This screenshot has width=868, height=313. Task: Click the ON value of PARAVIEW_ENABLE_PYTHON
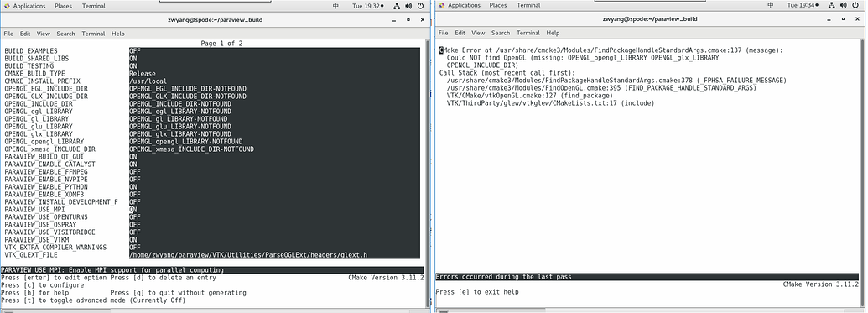(x=133, y=187)
